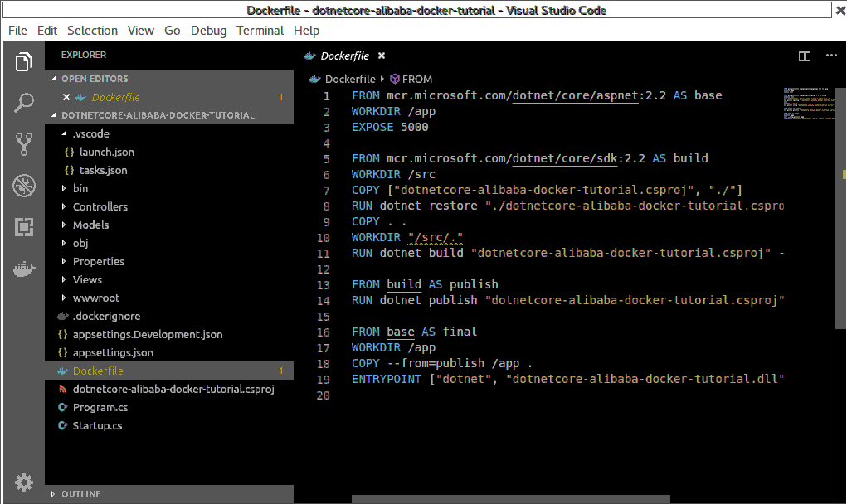Open the Source Control view icon
This screenshot has width=847, height=504.
(24, 144)
